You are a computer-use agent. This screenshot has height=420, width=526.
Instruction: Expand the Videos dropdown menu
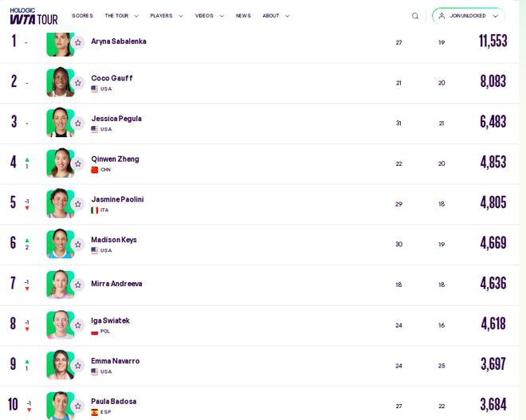pyautogui.click(x=210, y=16)
